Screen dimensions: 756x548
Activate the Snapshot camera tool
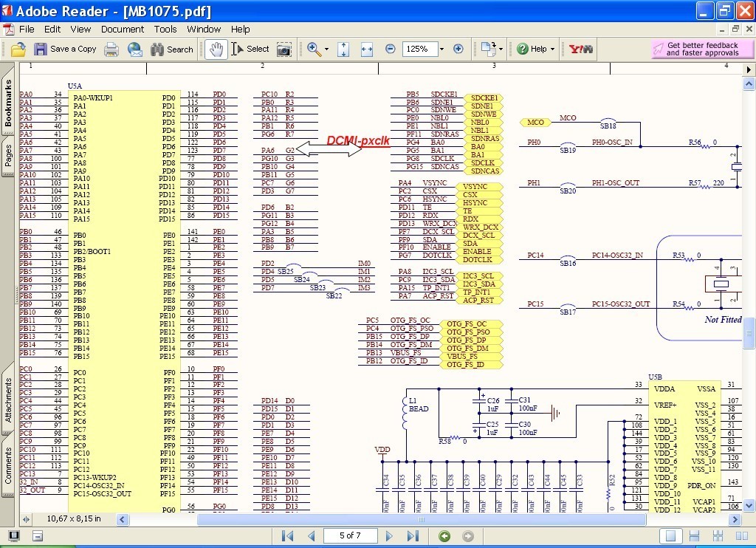(284, 49)
